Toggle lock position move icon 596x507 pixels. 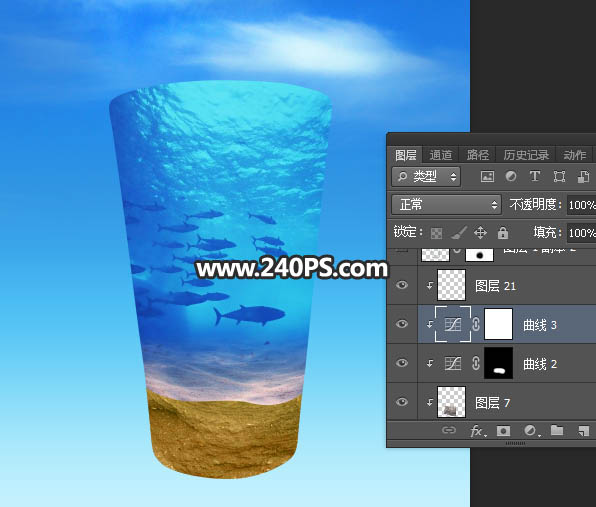coord(480,233)
